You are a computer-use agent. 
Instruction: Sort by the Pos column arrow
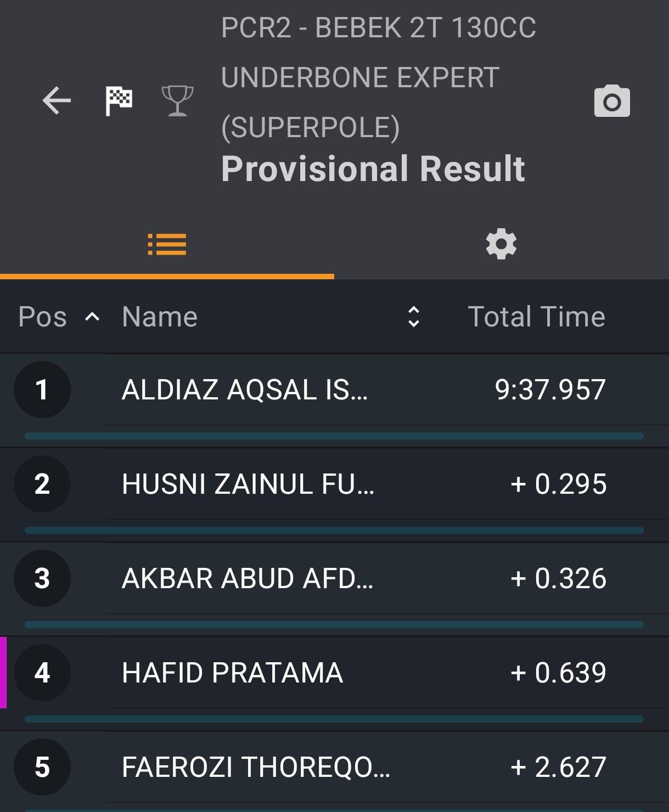(92, 317)
